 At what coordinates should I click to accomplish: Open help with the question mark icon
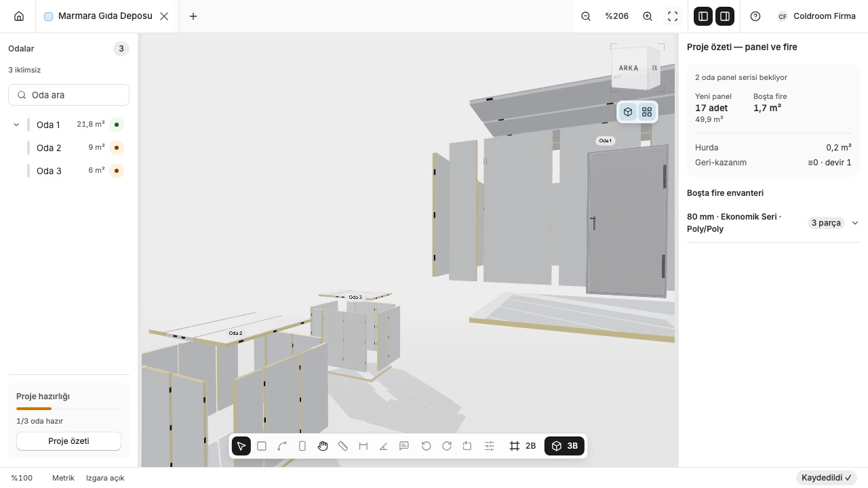click(755, 16)
